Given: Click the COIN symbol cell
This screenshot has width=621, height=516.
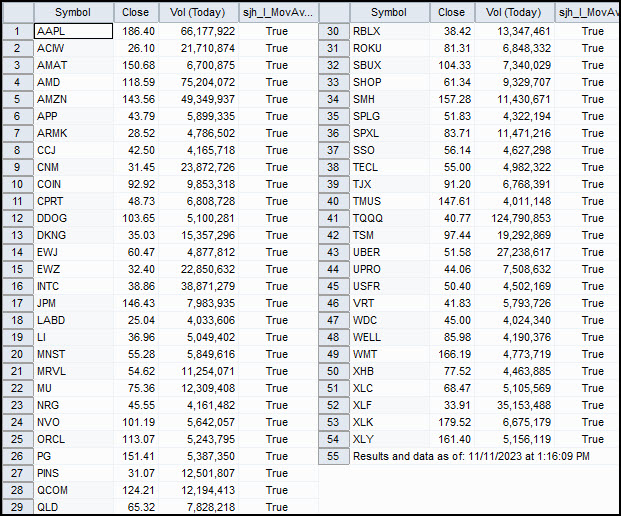Looking at the screenshot, I should pos(74,185).
